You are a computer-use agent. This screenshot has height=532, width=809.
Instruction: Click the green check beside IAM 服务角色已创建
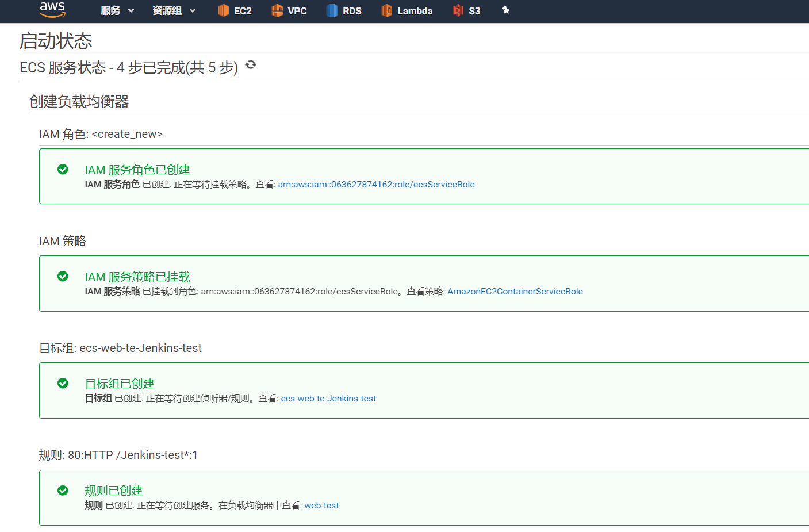click(63, 170)
